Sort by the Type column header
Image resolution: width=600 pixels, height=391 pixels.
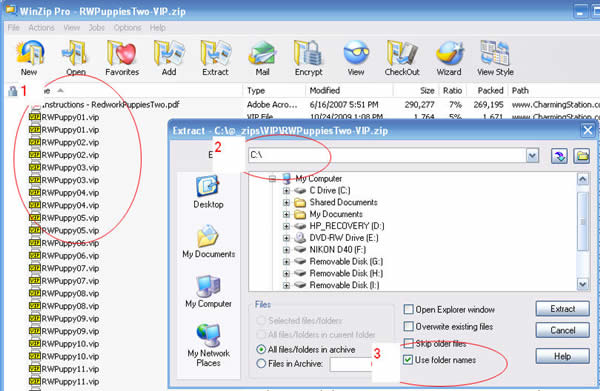click(274, 91)
